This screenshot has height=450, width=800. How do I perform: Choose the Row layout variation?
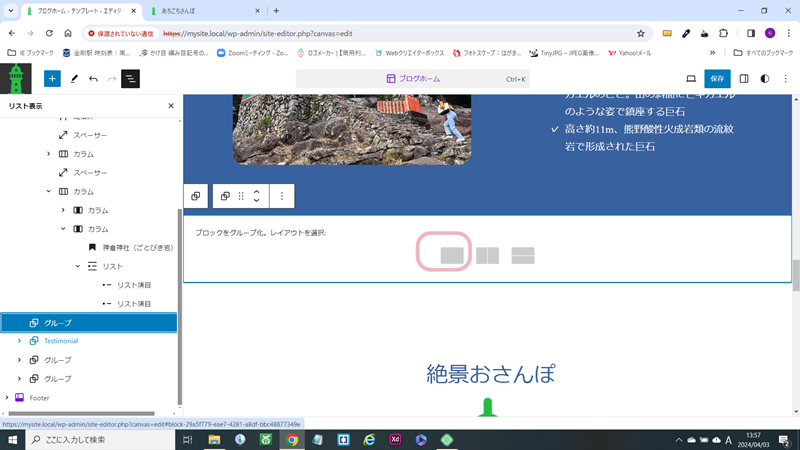coord(487,255)
